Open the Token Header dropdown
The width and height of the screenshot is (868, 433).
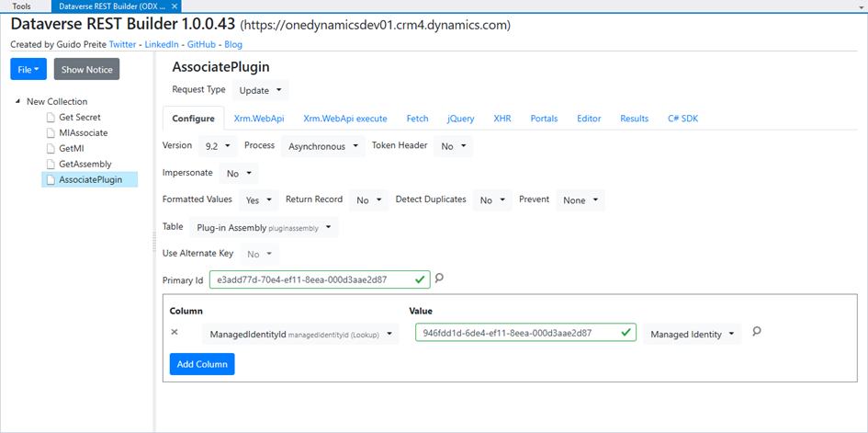click(454, 146)
